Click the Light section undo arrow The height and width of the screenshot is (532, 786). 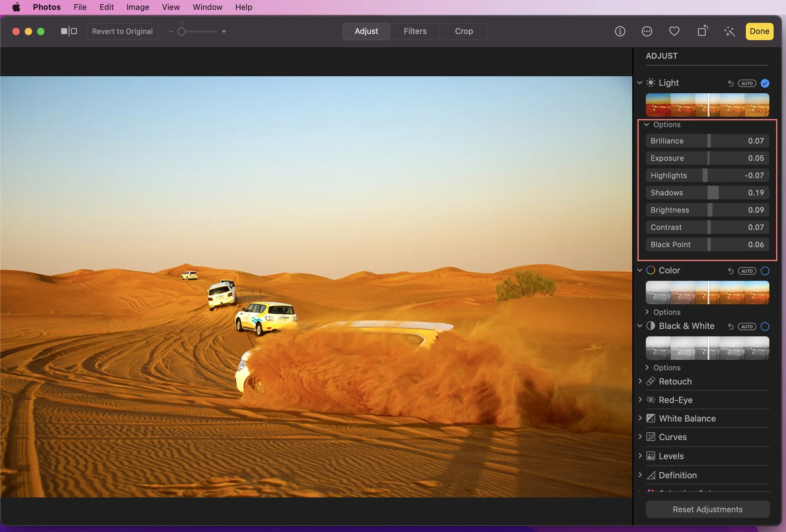coord(731,84)
